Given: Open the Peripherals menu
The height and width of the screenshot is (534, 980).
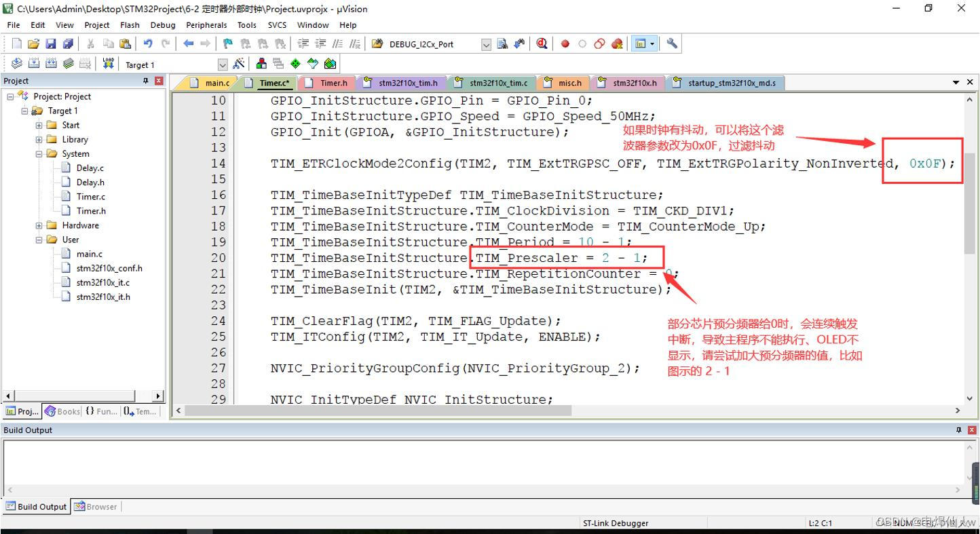Looking at the screenshot, I should pyautogui.click(x=206, y=25).
